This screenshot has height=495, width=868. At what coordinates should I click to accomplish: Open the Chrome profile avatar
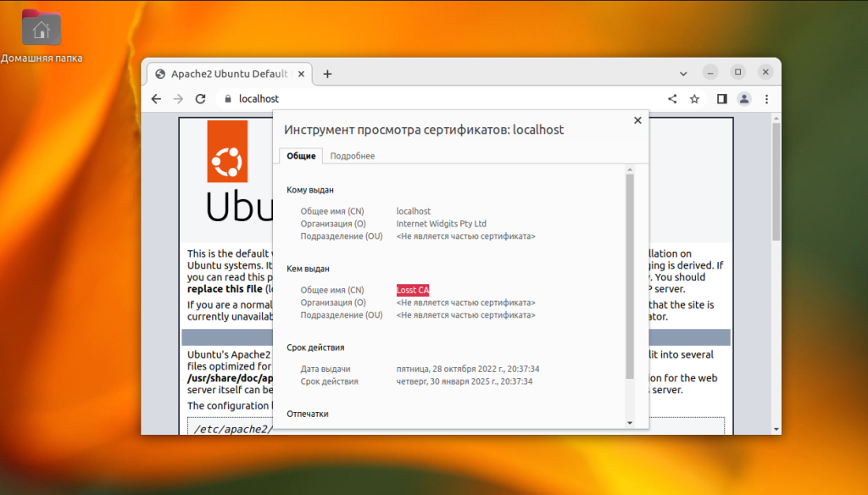[743, 98]
